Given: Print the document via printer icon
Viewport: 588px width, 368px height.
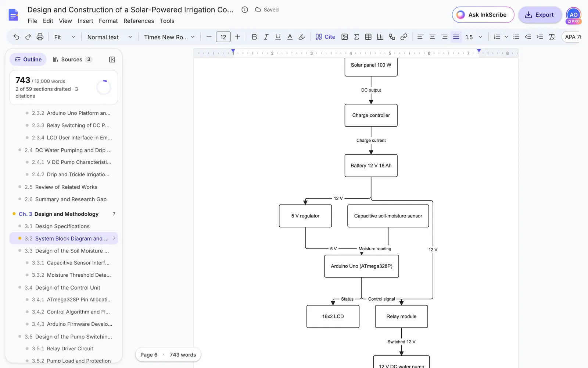Looking at the screenshot, I should click(40, 37).
